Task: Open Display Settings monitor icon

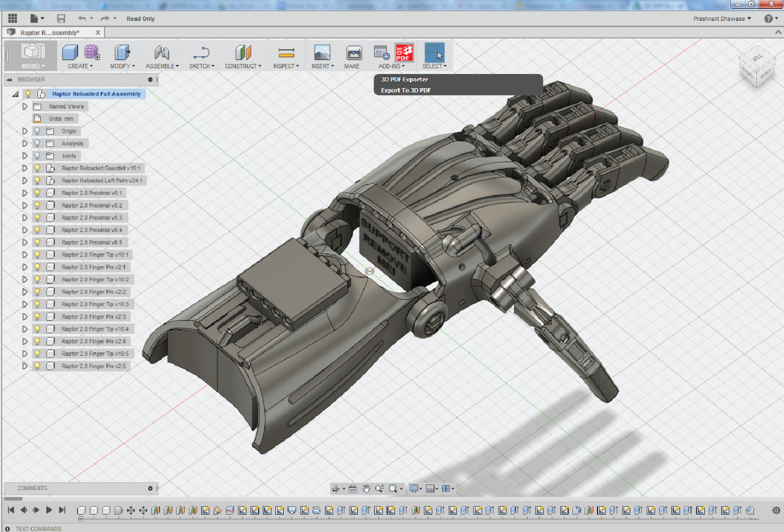Action: click(414, 489)
